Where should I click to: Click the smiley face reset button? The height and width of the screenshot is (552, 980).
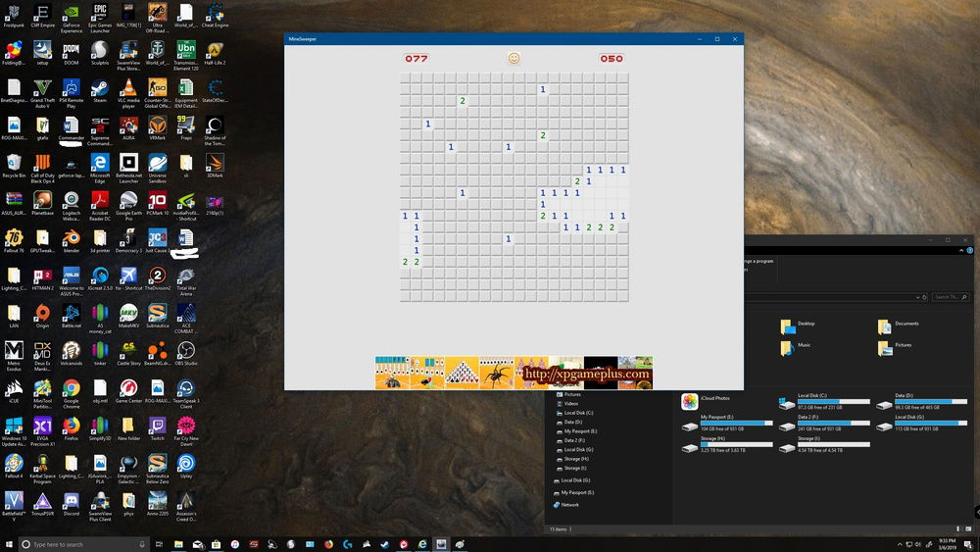[514, 59]
